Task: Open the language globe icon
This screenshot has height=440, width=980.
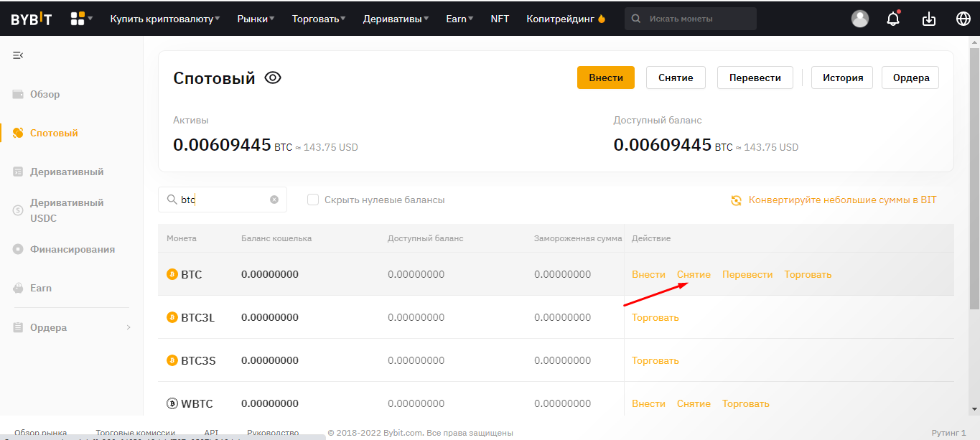Action: (x=963, y=19)
